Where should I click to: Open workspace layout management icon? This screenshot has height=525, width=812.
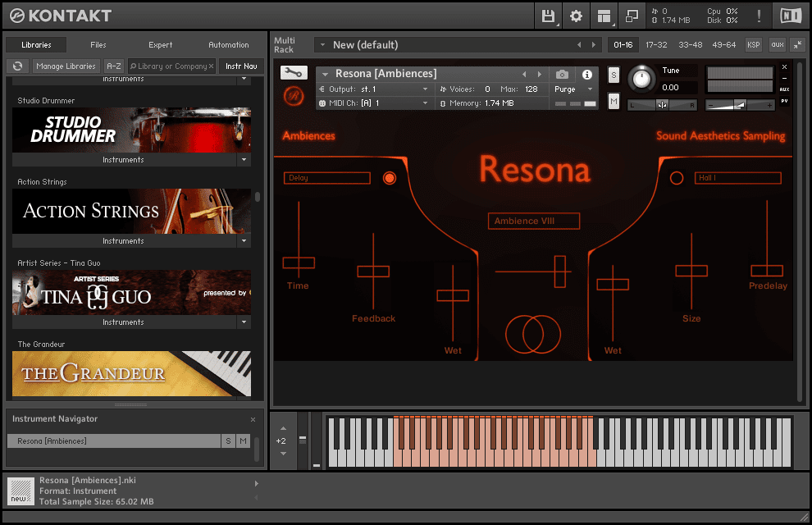604,16
